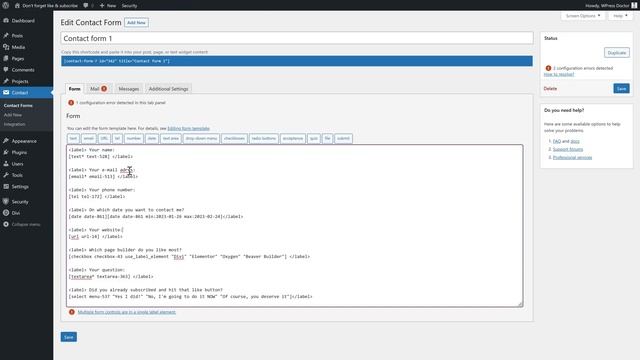Open Settings in the sidebar
Viewport: 640px width, 360px height.
(20, 187)
